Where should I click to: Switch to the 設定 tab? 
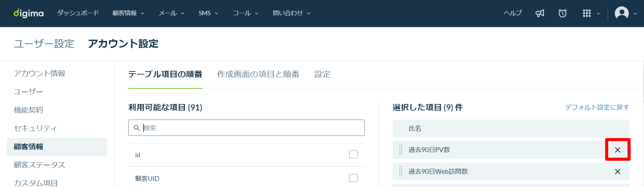[322, 74]
